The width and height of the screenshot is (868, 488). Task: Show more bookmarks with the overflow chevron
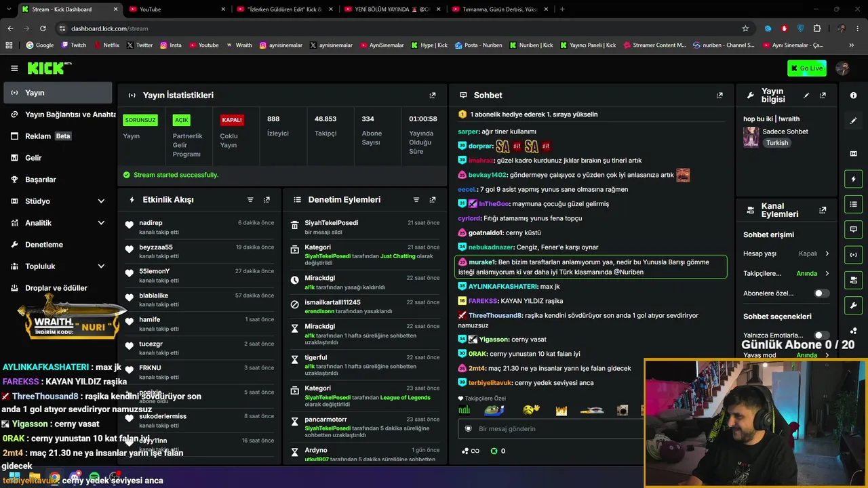[x=851, y=45]
